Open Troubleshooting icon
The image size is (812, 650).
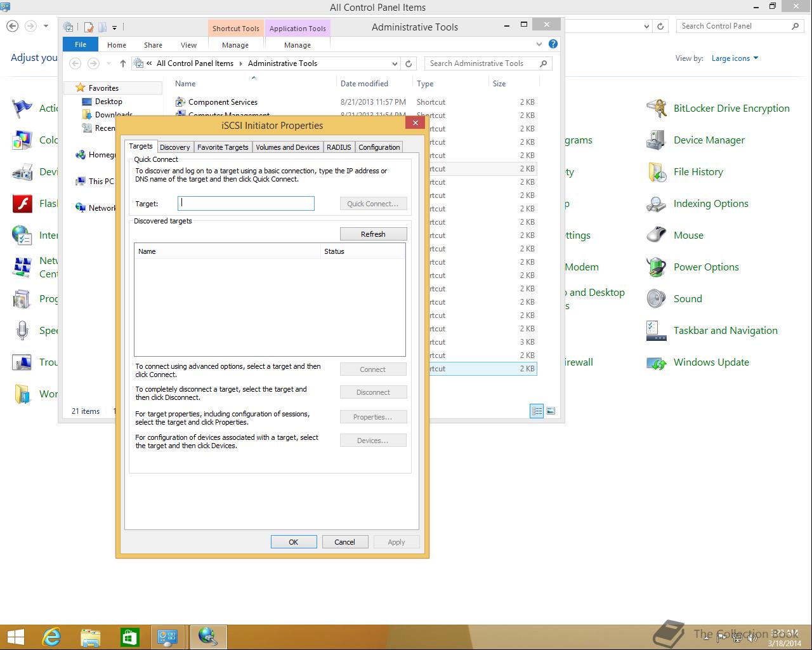click(22, 362)
